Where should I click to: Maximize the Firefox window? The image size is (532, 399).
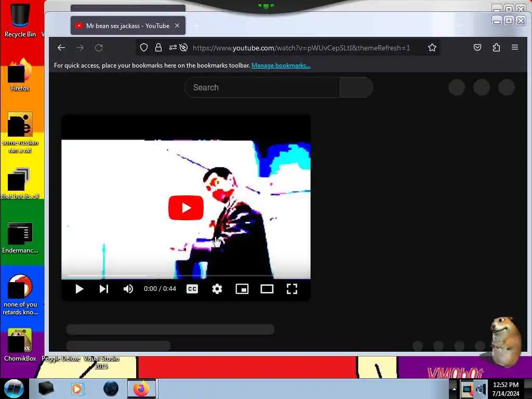pyautogui.click(x=509, y=21)
